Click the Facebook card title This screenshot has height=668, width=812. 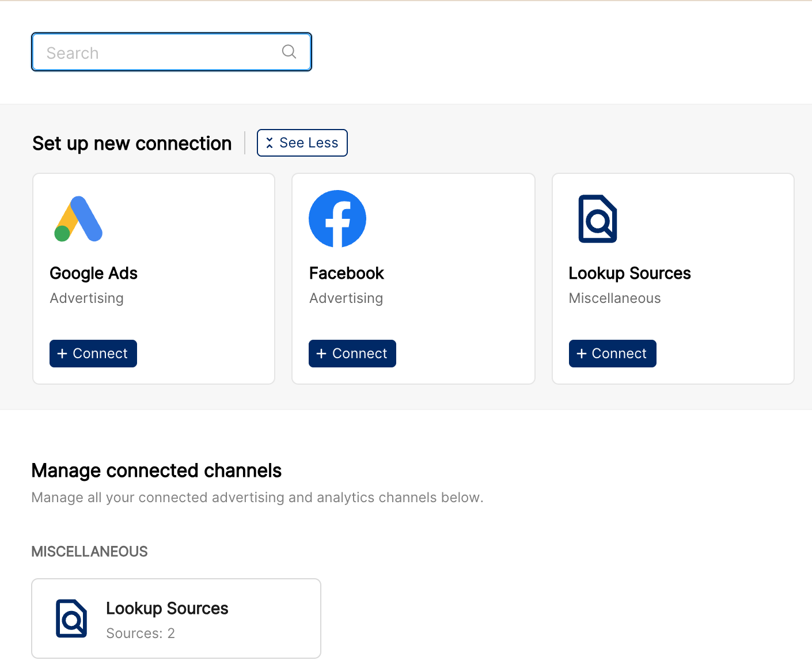pos(347,273)
